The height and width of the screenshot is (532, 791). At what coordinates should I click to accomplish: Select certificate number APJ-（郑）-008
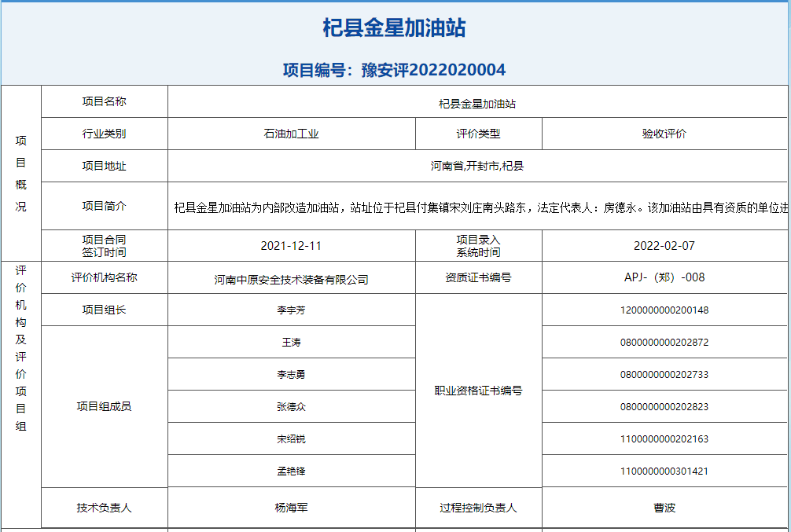coord(664,277)
